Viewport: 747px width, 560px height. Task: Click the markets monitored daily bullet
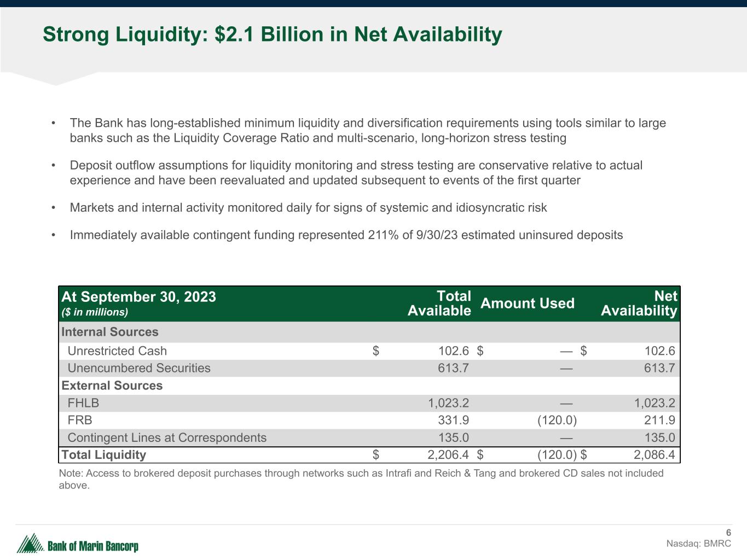[308, 208]
